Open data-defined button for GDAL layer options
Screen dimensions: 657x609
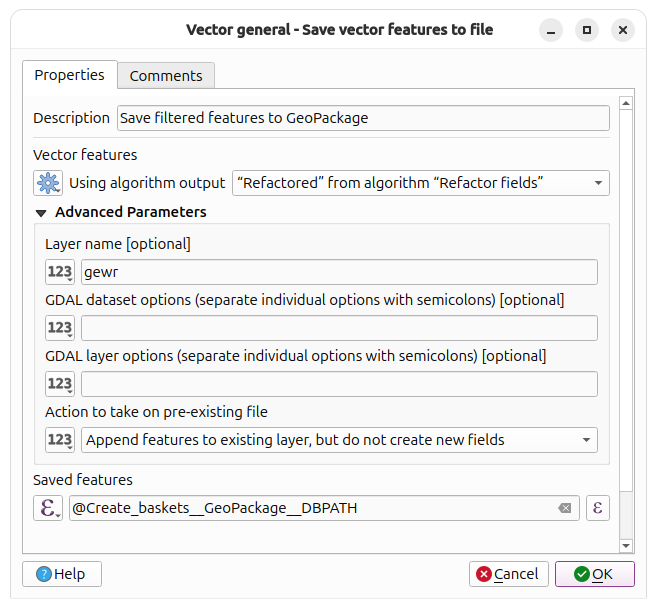click(60, 384)
